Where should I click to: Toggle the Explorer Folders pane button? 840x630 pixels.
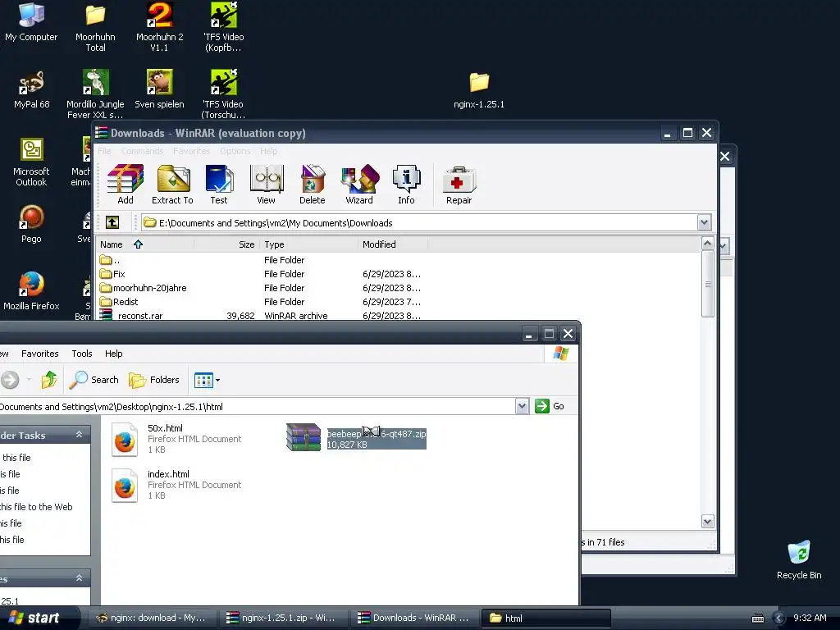point(153,380)
